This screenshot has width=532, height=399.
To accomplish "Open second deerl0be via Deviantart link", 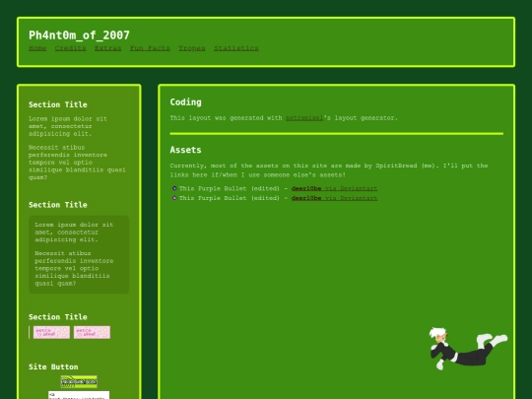I will pos(334,198).
